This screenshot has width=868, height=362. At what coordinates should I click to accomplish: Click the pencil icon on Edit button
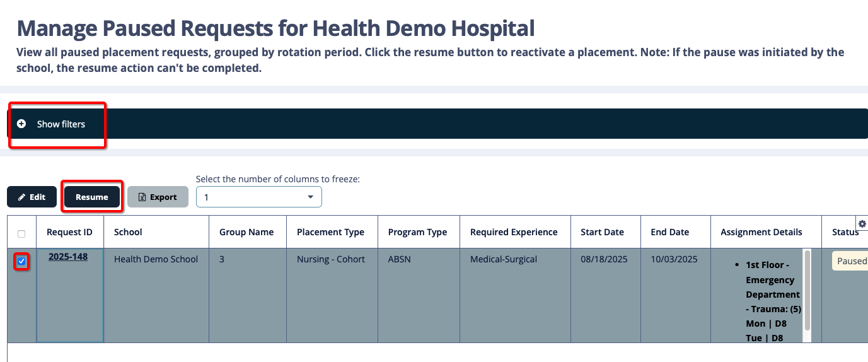[x=21, y=197]
